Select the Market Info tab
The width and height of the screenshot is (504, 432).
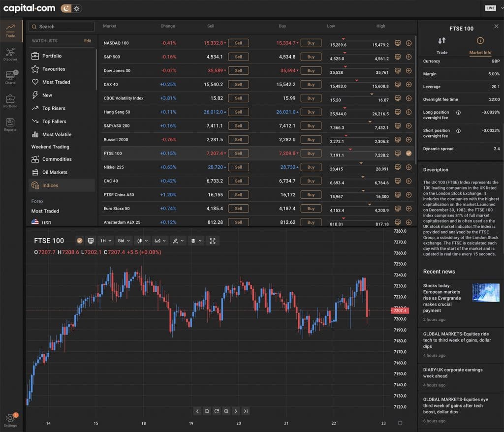click(x=480, y=46)
